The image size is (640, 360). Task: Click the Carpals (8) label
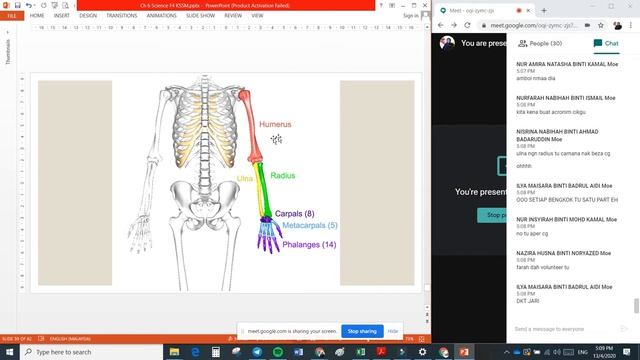tap(294, 213)
